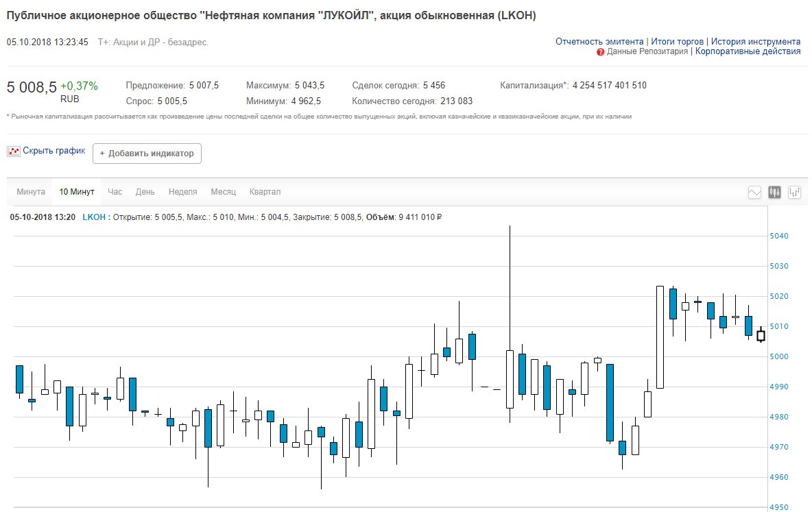Click the 5040 price axis label
Viewport: 812px width, 512px height.
[779, 236]
